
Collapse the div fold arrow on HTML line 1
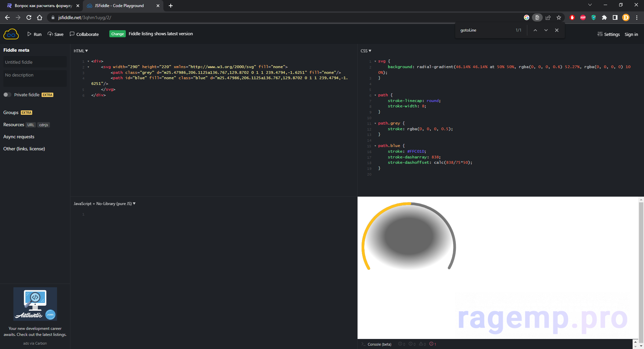(x=88, y=61)
